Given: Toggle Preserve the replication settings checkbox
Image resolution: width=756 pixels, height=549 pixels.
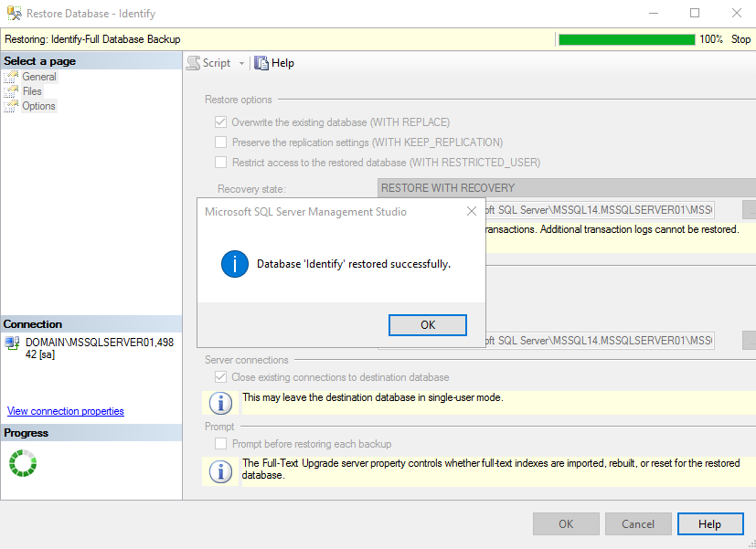Looking at the screenshot, I should pyautogui.click(x=221, y=143).
